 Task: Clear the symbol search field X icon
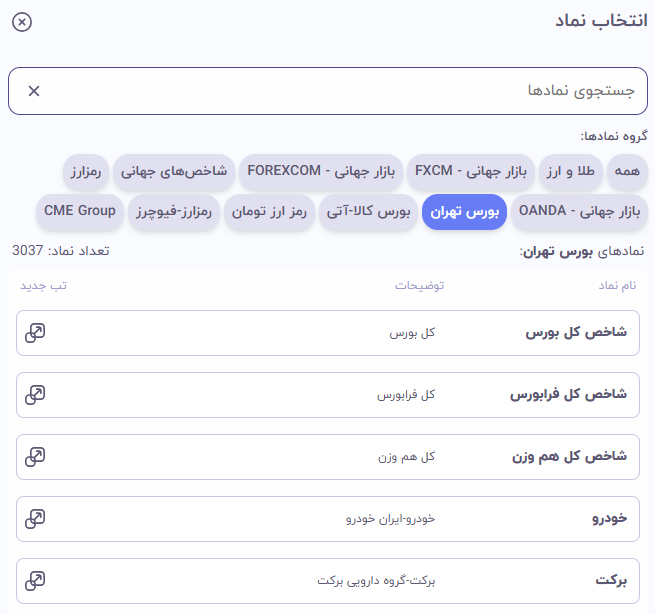[x=34, y=91]
